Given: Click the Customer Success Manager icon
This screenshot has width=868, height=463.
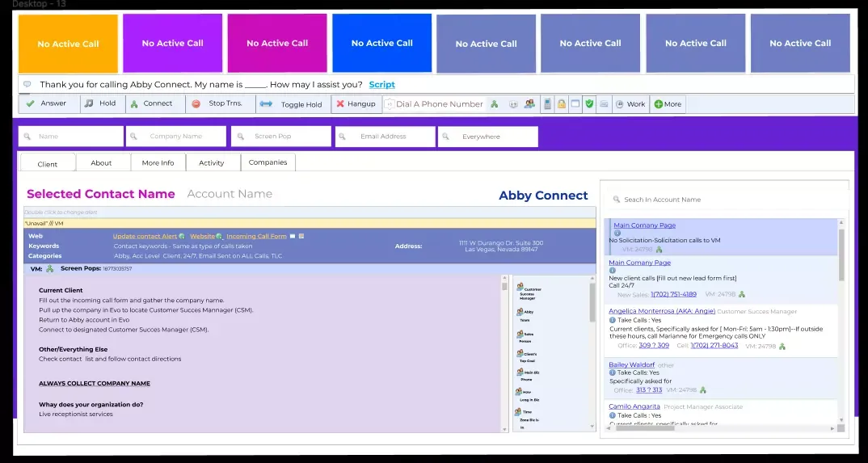Looking at the screenshot, I should coord(520,287).
